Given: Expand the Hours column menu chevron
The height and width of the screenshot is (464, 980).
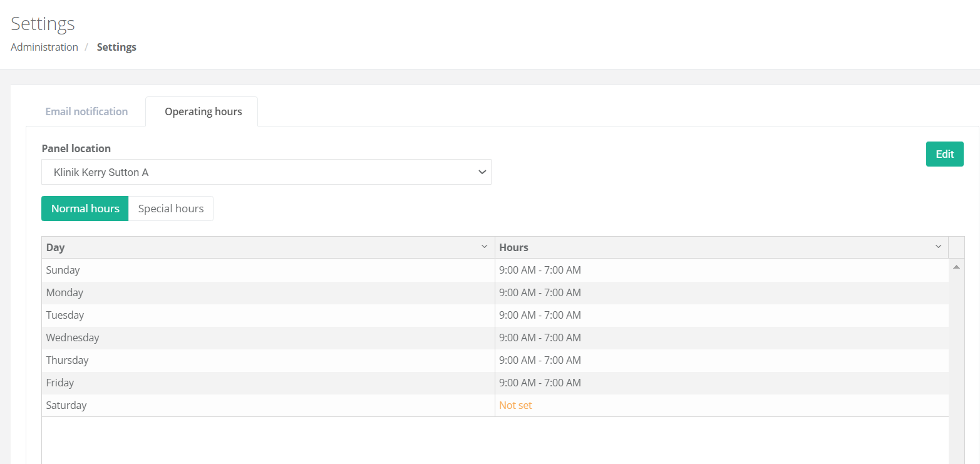Looking at the screenshot, I should [x=938, y=247].
